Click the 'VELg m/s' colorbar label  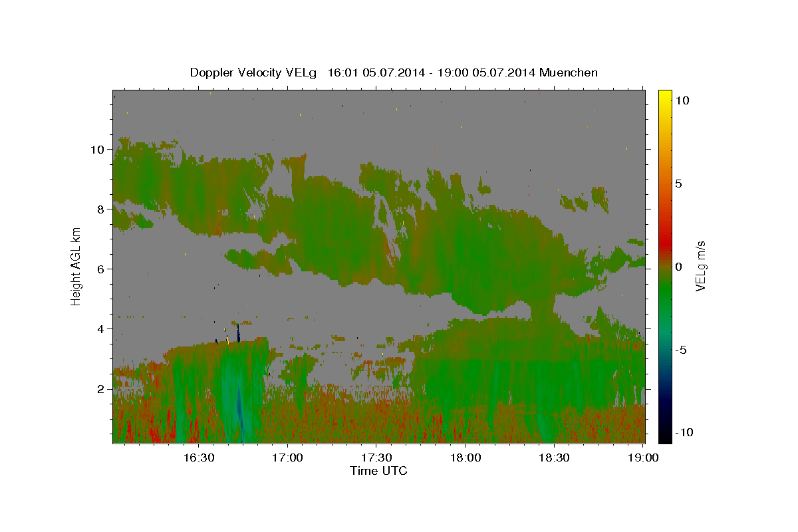point(700,265)
